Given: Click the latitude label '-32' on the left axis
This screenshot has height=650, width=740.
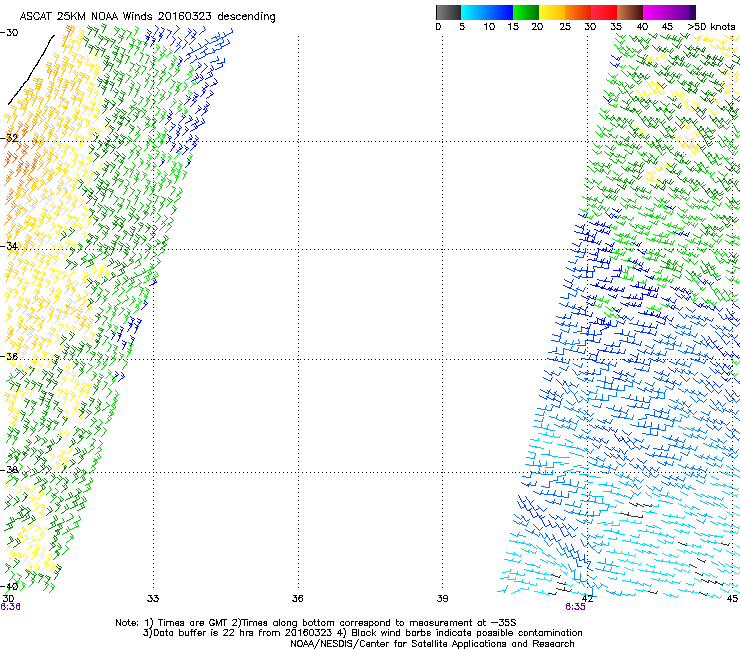Looking at the screenshot, I should point(9,138).
